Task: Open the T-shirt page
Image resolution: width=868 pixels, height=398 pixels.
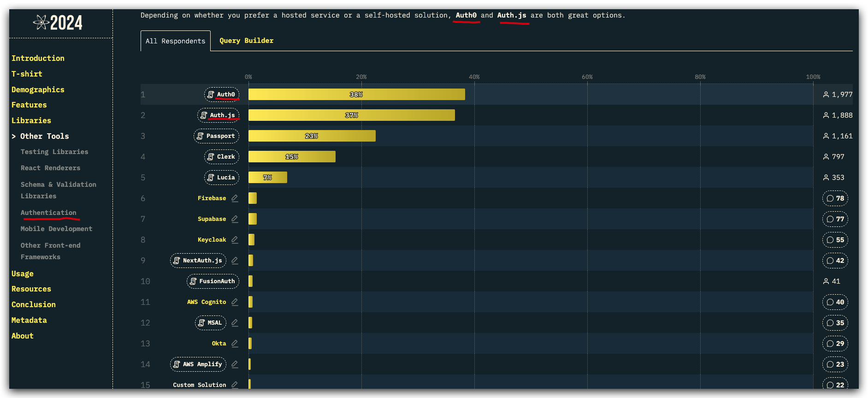Action: click(x=27, y=74)
